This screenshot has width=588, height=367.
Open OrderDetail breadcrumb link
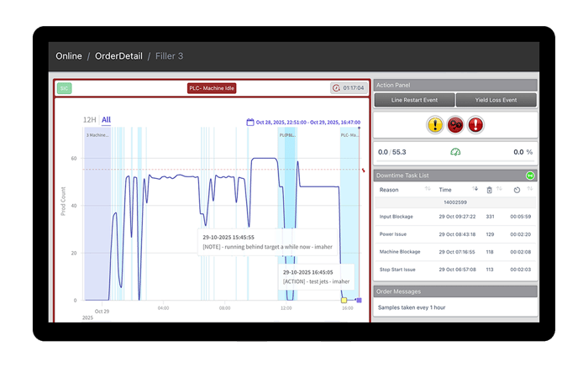click(x=118, y=56)
